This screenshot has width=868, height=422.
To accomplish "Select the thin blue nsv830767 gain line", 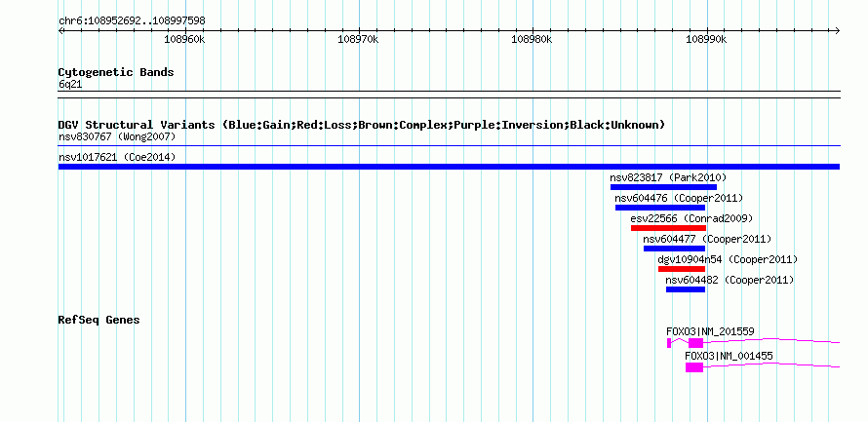I will click(x=449, y=146).
